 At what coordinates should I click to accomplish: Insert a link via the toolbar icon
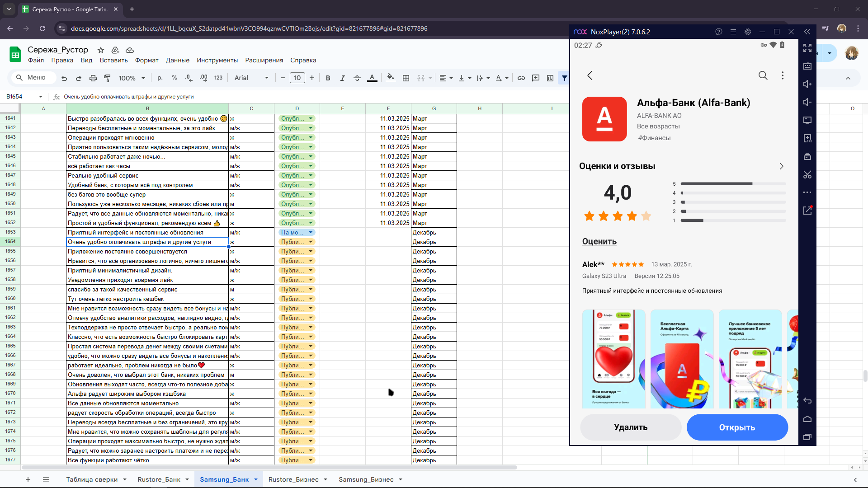(521, 78)
